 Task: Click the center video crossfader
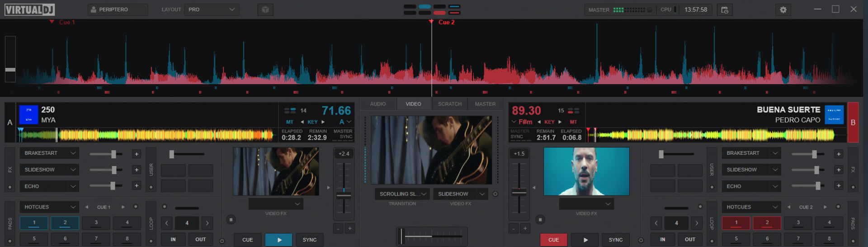(x=432, y=236)
